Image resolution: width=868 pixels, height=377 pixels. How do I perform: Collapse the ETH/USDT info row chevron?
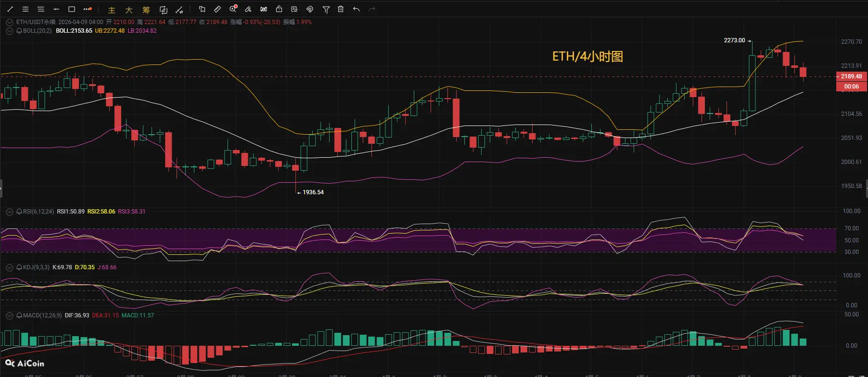pyautogui.click(x=10, y=22)
